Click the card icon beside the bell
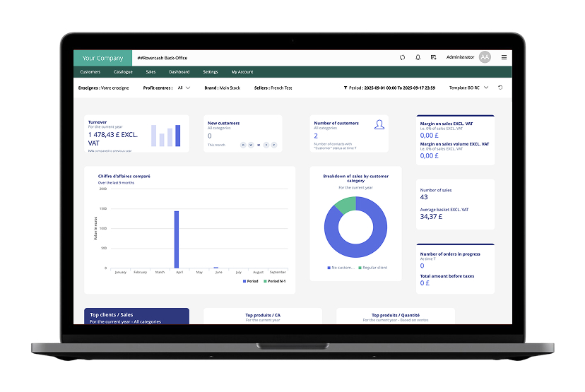Viewport: 585px width, 392px height. [x=433, y=58]
